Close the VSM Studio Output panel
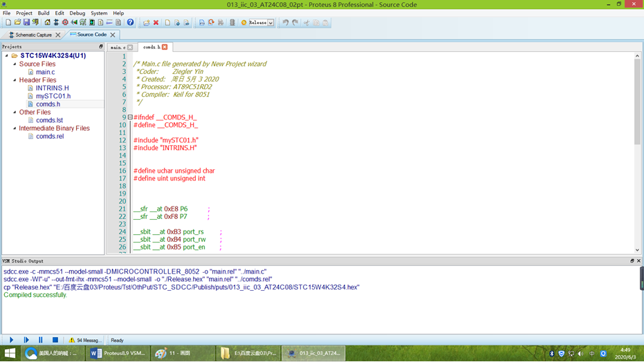Image resolution: width=644 pixels, height=362 pixels. pyautogui.click(x=638, y=260)
